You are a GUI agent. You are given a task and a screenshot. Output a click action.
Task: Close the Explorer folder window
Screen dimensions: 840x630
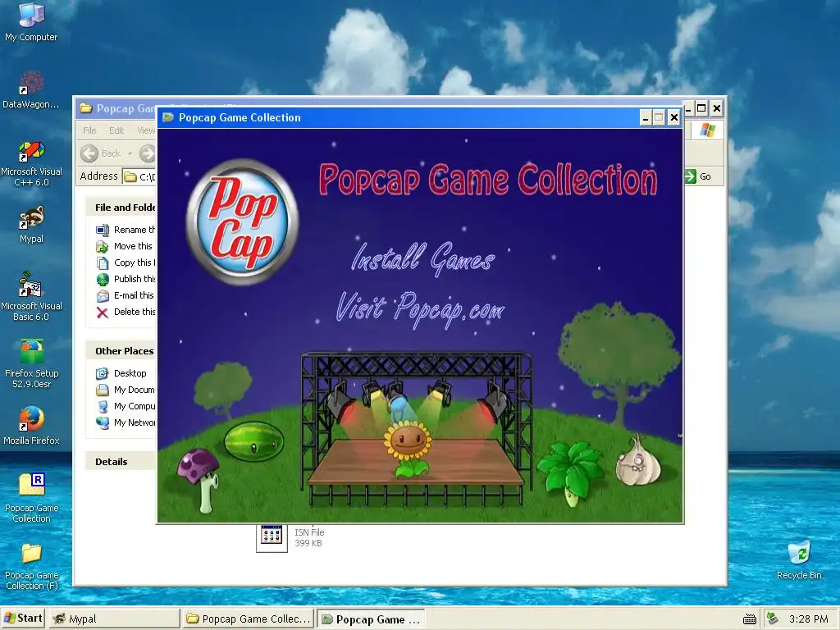click(717, 109)
